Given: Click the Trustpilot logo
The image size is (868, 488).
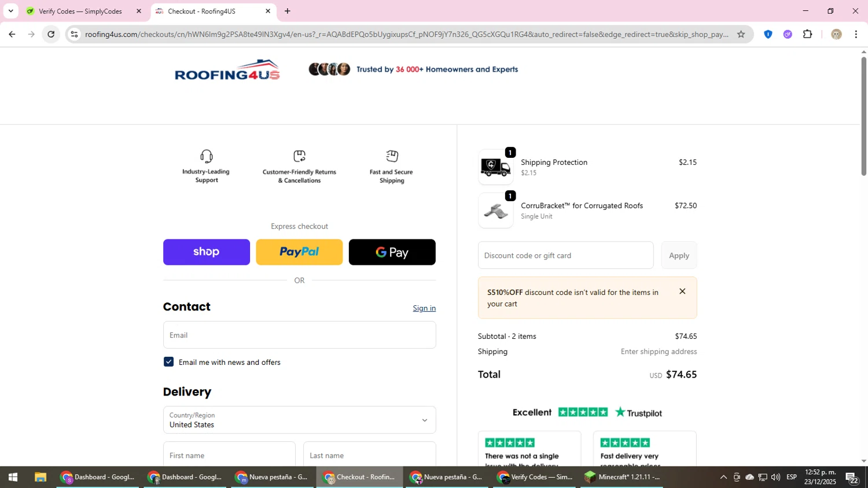Looking at the screenshot, I should tap(638, 412).
